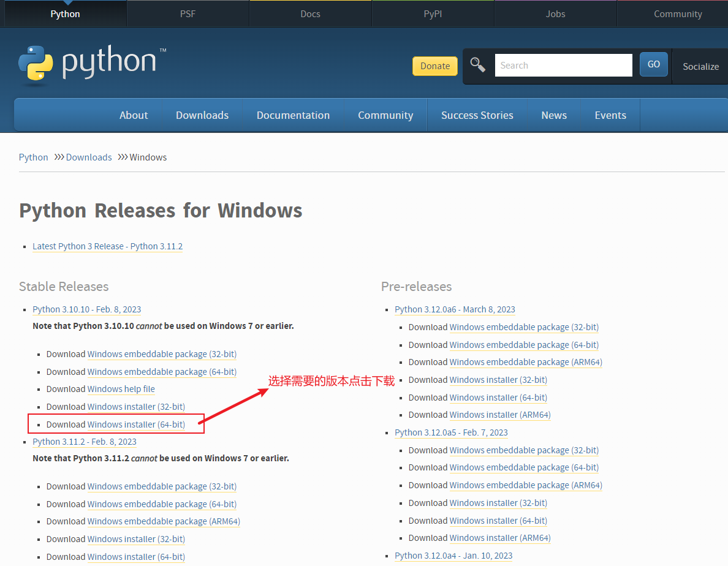Click the Donate button
Image resolution: width=728 pixels, height=566 pixels.
pyautogui.click(x=435, y=66)
